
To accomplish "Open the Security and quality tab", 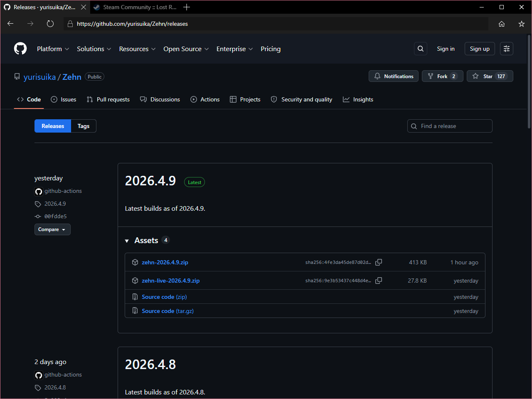I will click(x=301, y=99).
